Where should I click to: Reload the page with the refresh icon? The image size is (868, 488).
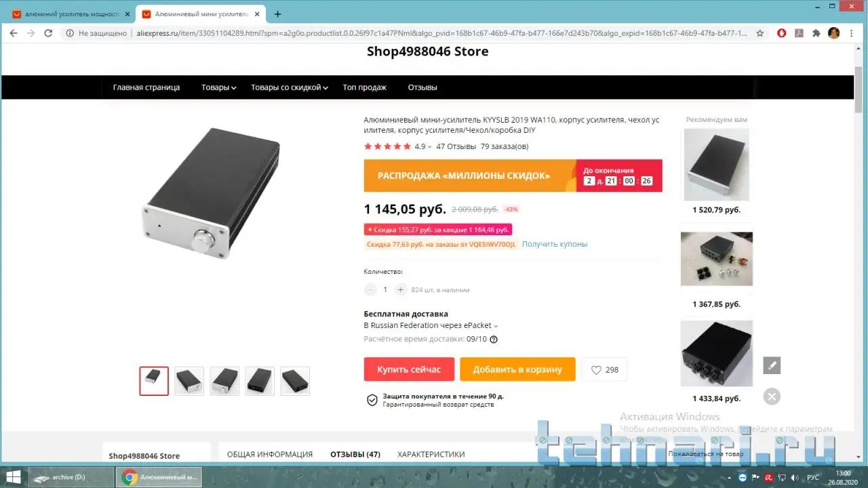point(48,33)
